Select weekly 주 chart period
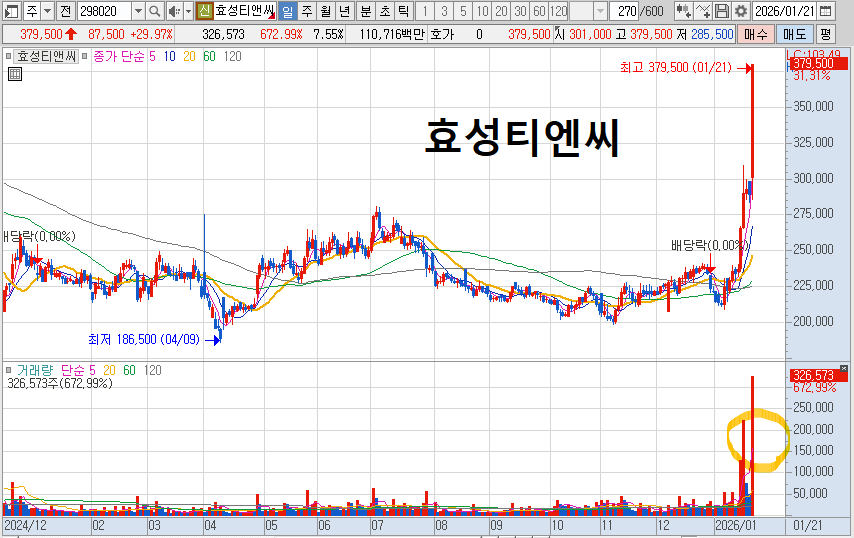The width and height of the screenshot is (854, 538). [x=307, y=11]
